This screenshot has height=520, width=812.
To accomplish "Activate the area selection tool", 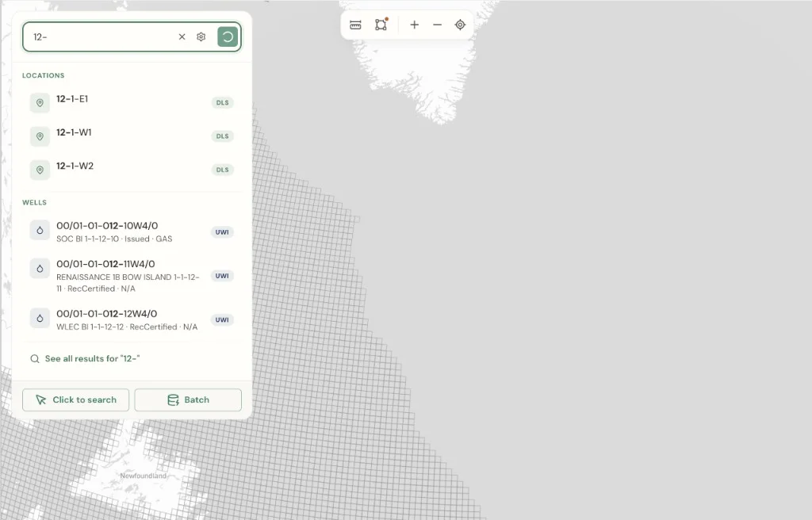I will click(x=381, y=25).
